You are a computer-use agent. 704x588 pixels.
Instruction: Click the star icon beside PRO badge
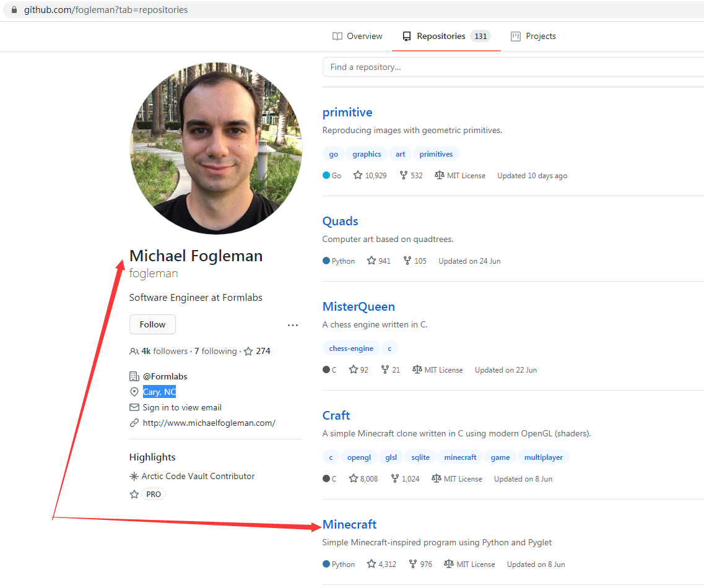pyautogui.click(x=134, y=494)
